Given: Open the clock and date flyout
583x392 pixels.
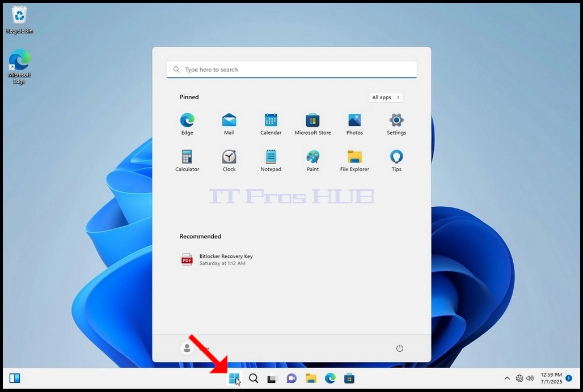Looking at the screenshot, I should [551, 378].
